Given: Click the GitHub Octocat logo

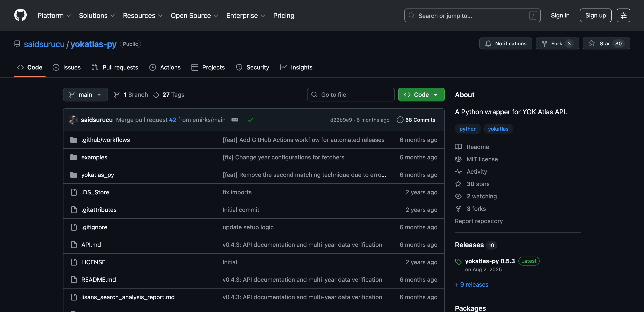Looking at the screenshot, I should point(20,15).
